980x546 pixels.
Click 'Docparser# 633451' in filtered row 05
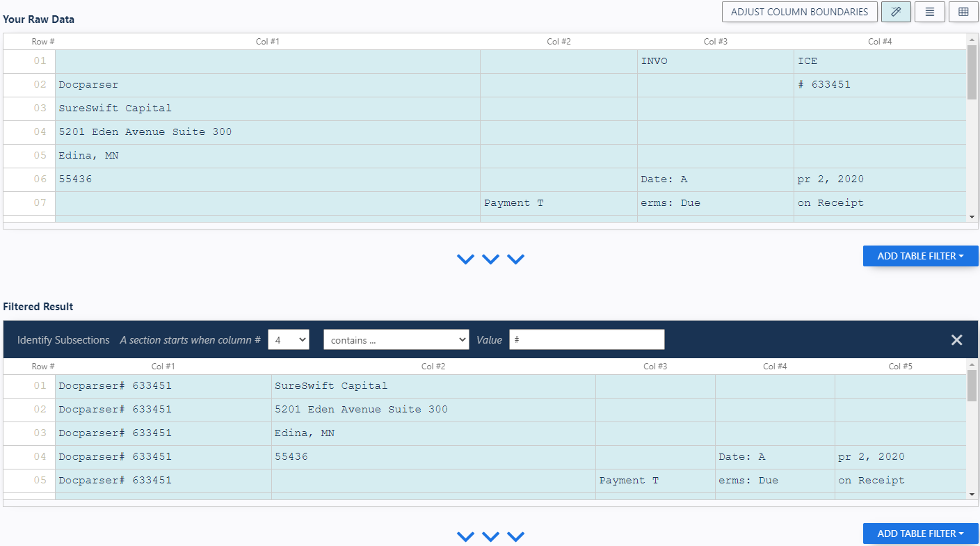(163, 481)
